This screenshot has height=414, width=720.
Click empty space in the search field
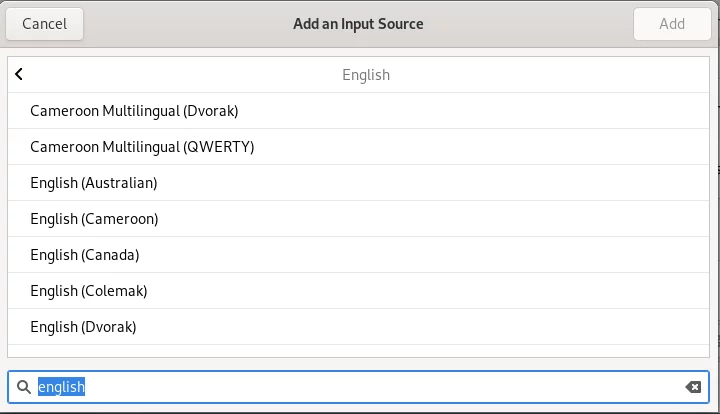(x=381, y=387)
